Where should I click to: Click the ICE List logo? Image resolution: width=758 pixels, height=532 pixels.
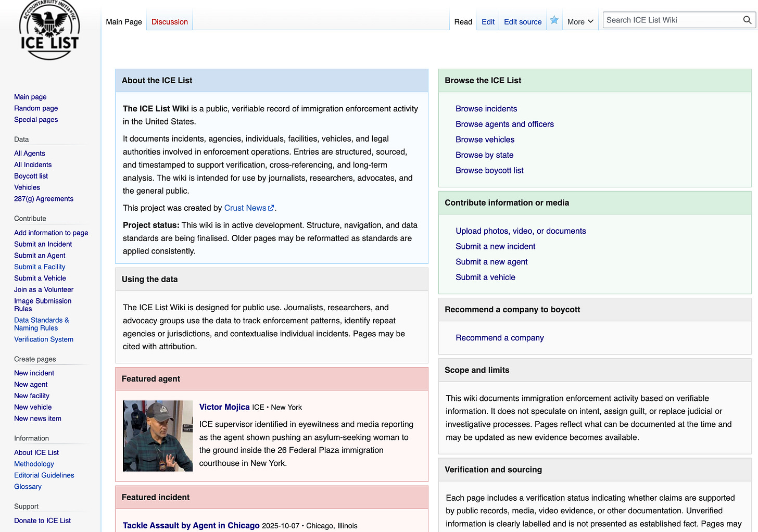(49, 30)
